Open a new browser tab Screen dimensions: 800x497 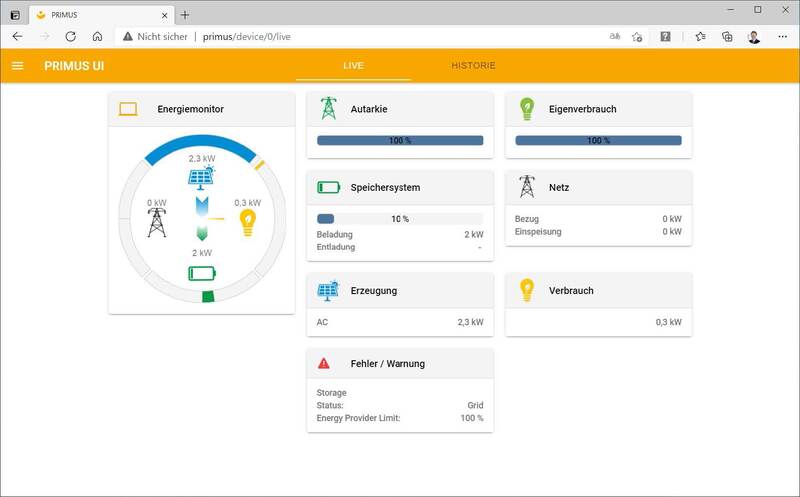click(185, 14)
